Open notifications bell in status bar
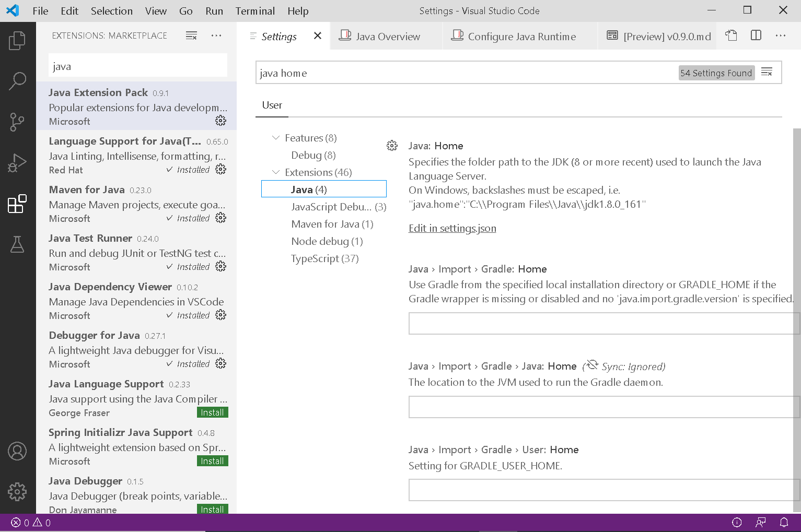 (784, 523)
